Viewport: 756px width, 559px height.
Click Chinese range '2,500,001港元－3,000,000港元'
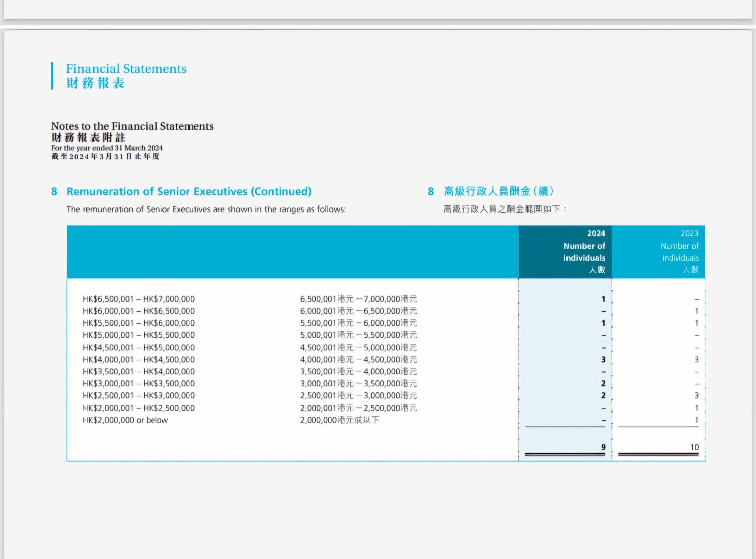(358, 396)
